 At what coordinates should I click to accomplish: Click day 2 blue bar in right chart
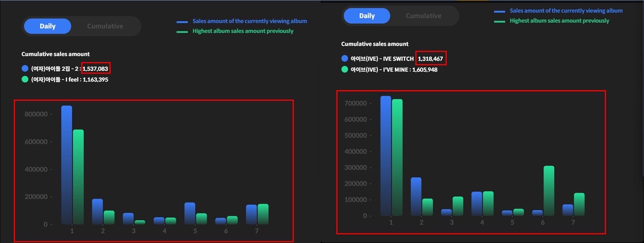click(416, 196)
